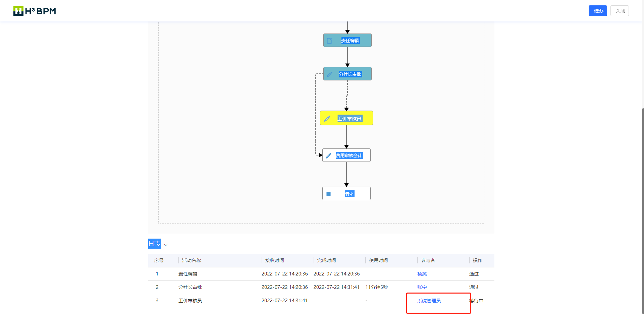Click the 使用时间 column header
Viewport: 644px width, 314px height.
pos(378,260)
